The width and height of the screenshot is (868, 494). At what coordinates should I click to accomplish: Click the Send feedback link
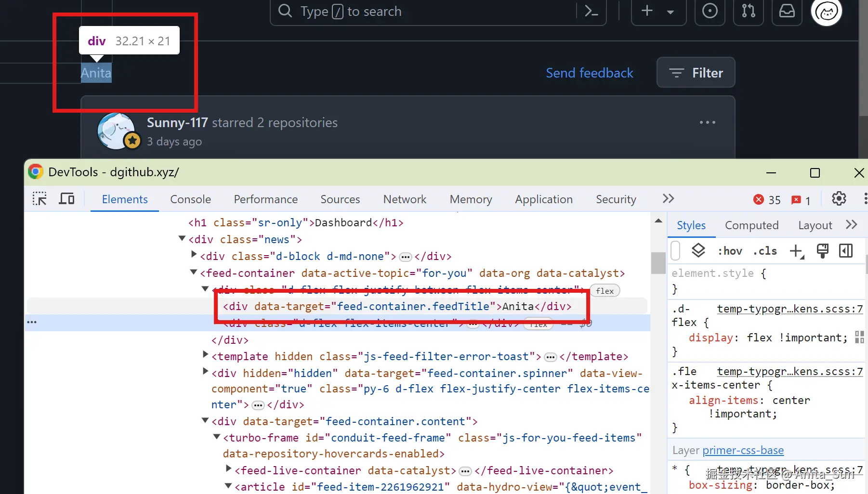[589, 73]
